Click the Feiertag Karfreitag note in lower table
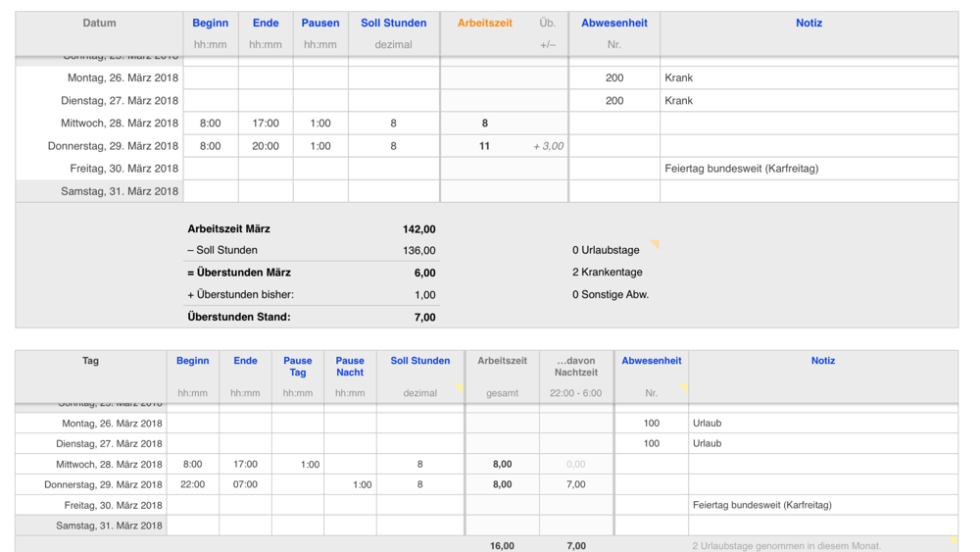 coord(761,505)
